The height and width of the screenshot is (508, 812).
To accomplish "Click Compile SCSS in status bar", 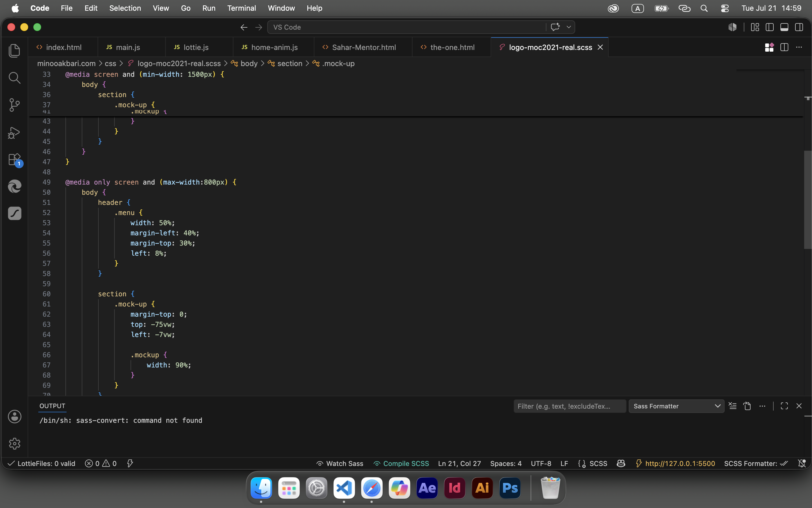I will tap(401, 464).
